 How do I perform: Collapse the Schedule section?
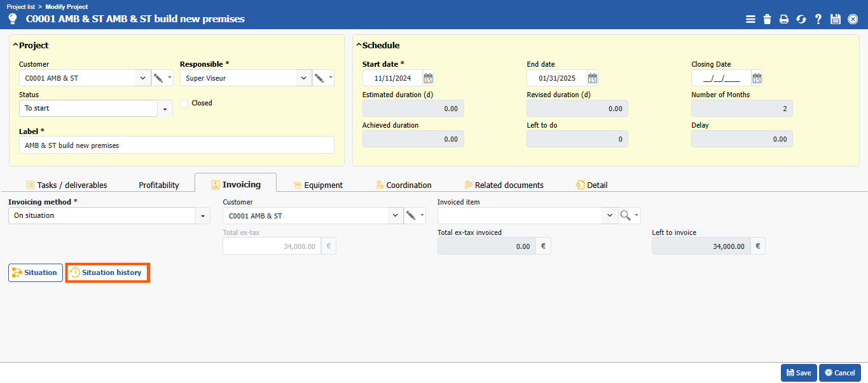click(x=359, y=45)
